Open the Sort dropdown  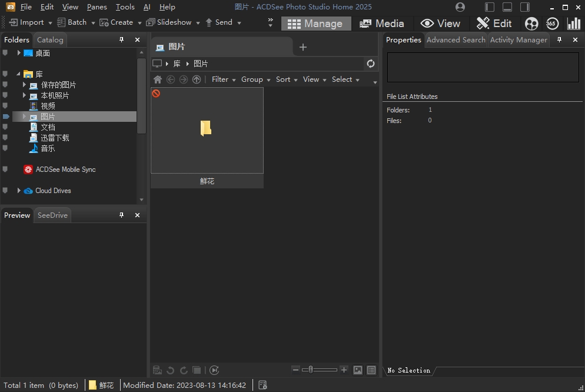click(286, 79)
